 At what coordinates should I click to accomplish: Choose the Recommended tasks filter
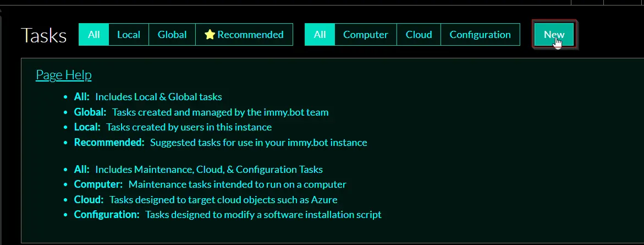pyautogui.click(x=244, y=35)
